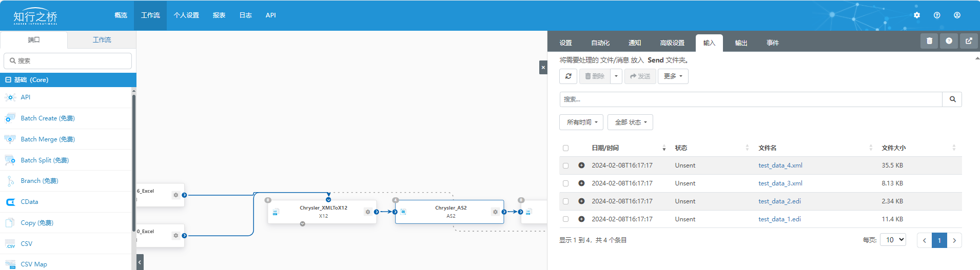980x270 pixels.
Task: Open user account icon in top bar
Action: [957, 15]
